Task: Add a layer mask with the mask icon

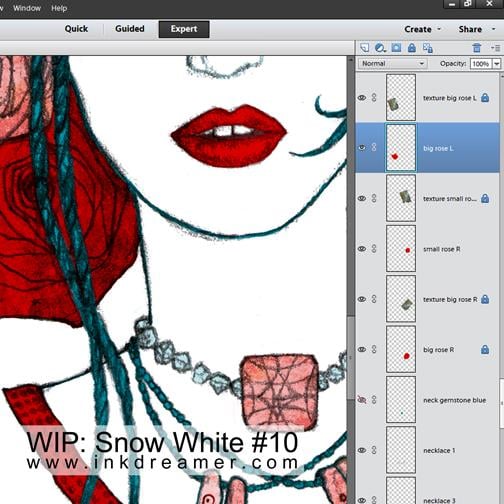Action: click(396, 48)
